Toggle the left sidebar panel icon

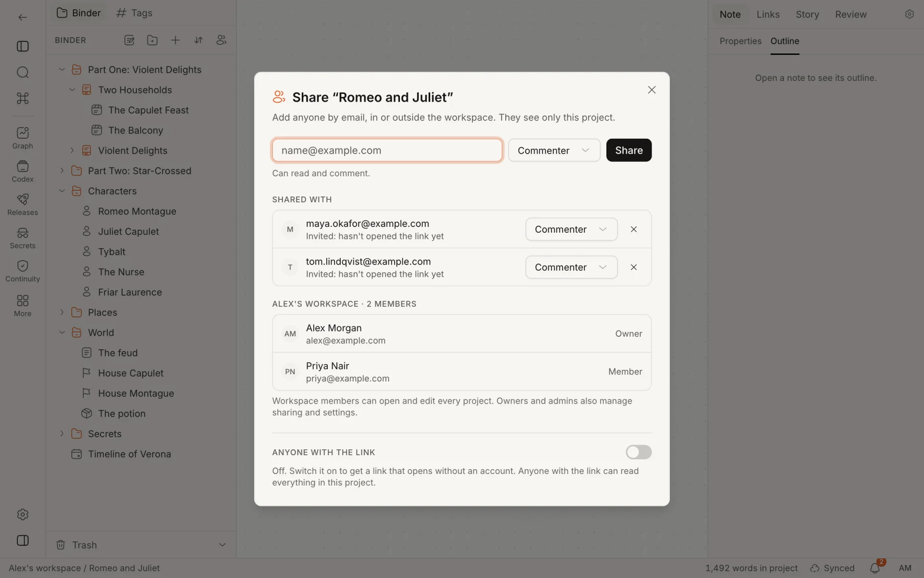(x=23, y=46)
